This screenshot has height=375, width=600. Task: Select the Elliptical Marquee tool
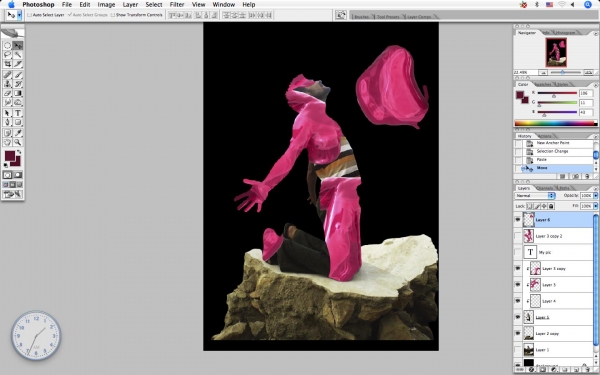click(x=7, y=46)
